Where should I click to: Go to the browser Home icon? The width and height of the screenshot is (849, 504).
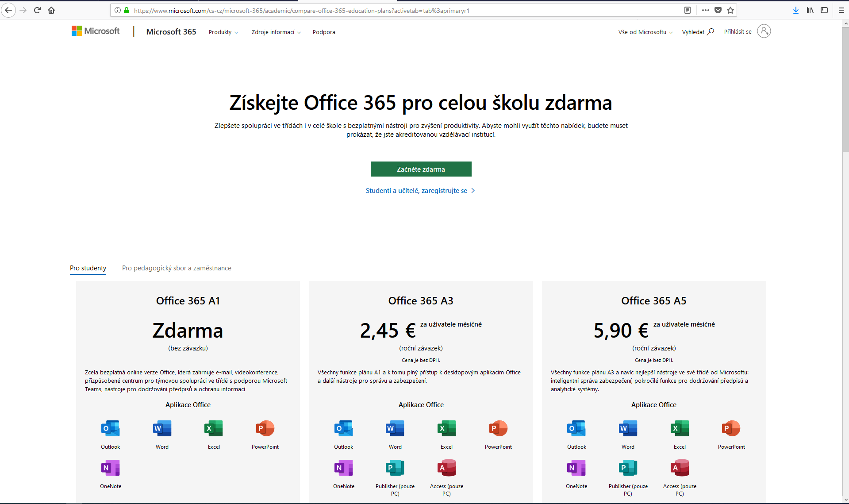(x=51, y=10)
